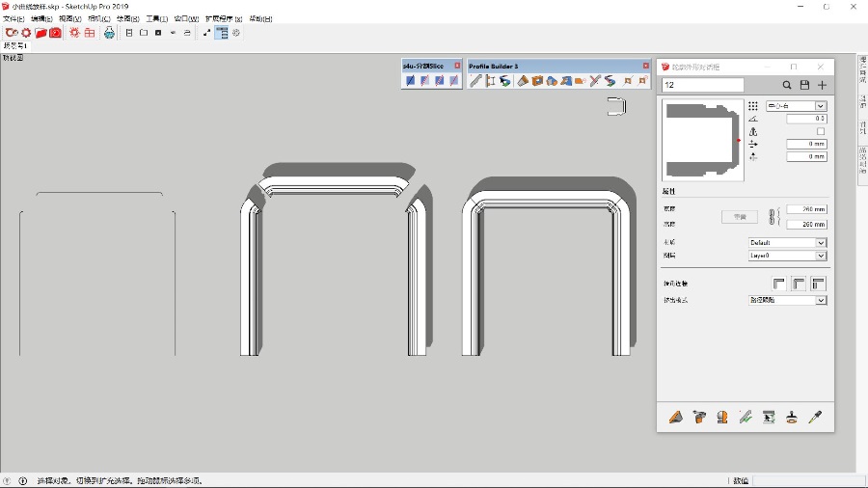The width and height of the screenshot is (868, 488).
Task: Click the search magnifier icon in profile dialog
Action: (x=787, y=85)
